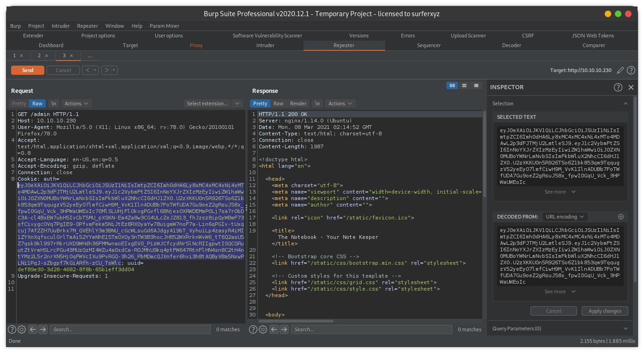The image size is (644, 353).
Task: Switch response view to Pretty
Action: click(x=260, y=103)
